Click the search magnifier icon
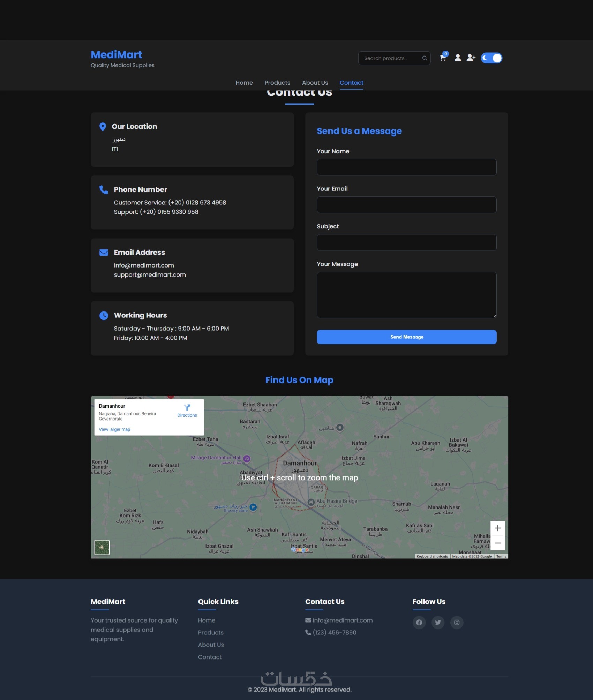 pyautogui.click(x=425, y=58)
